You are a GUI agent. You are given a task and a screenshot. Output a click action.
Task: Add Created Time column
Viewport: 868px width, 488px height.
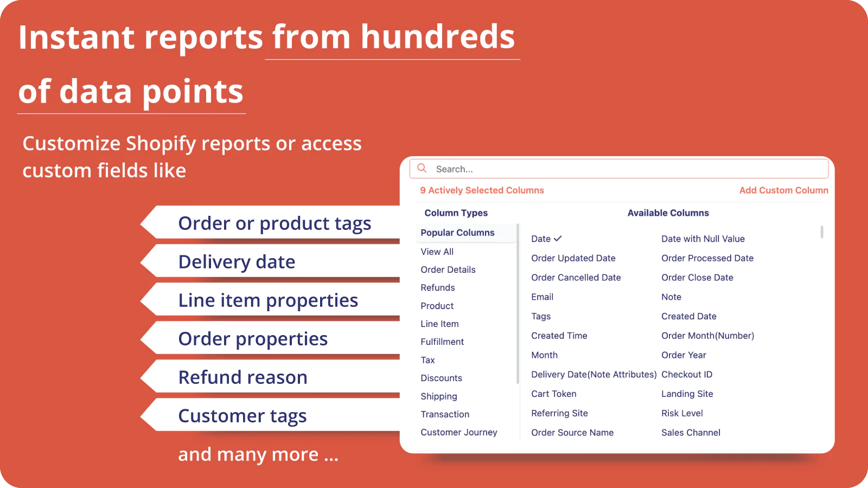(x=559, y=336)
